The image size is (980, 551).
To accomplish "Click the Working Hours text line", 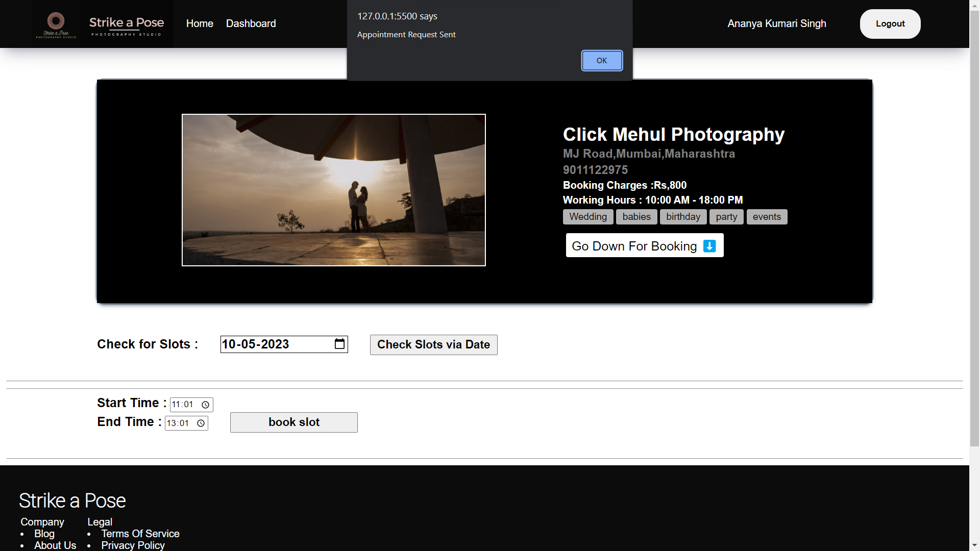I will point(653,200).
